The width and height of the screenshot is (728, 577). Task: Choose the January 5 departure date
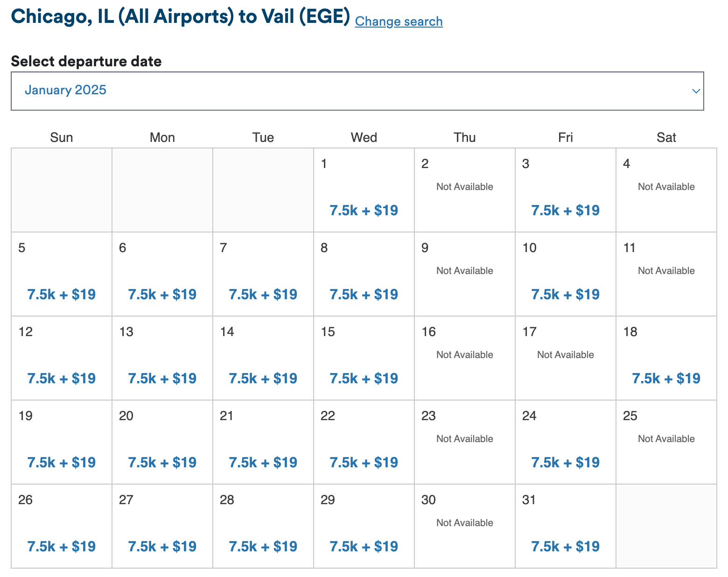point(61,295)
